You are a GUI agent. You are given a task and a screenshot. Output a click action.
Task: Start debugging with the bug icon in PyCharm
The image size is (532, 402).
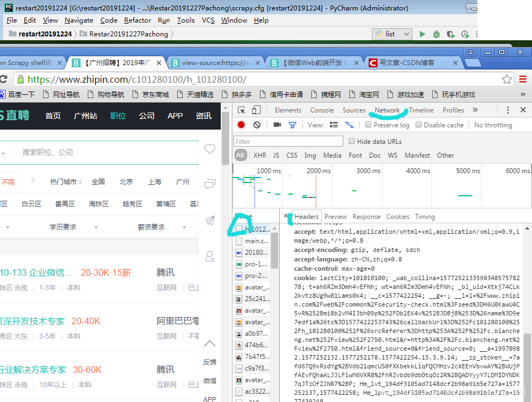[x=437, y=34]
